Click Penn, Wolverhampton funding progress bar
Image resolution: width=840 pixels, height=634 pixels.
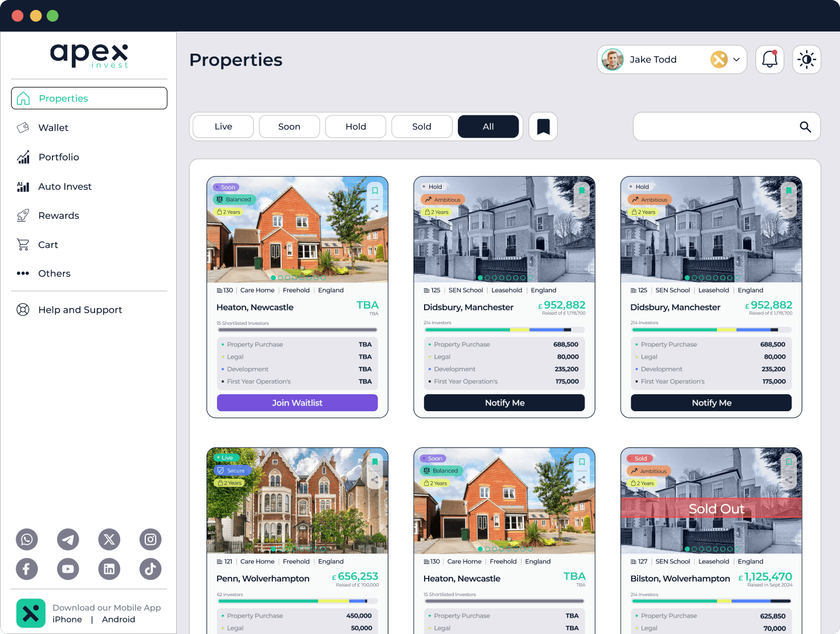pyautogui.click(x=297, y=601)
